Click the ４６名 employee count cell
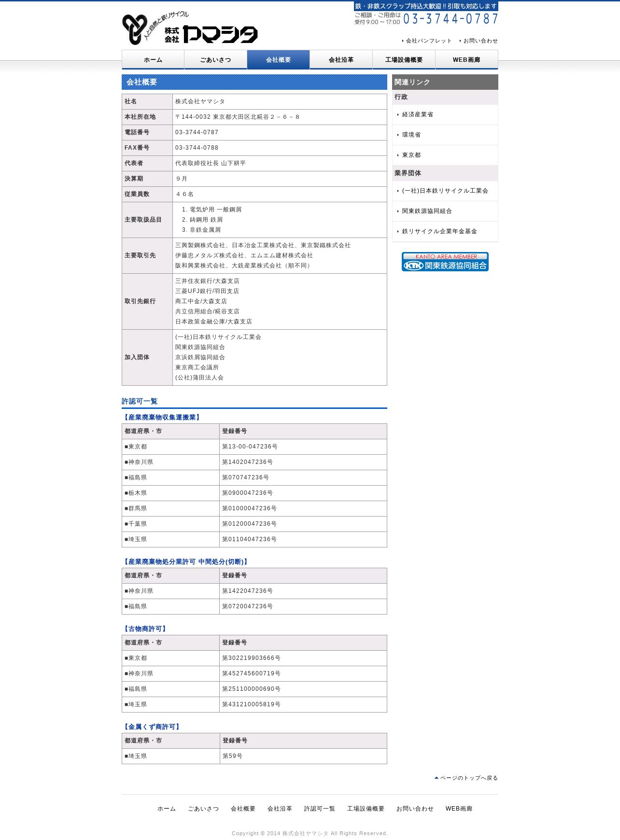The width and height of the screenshot is (620, 840). [280, 194]
